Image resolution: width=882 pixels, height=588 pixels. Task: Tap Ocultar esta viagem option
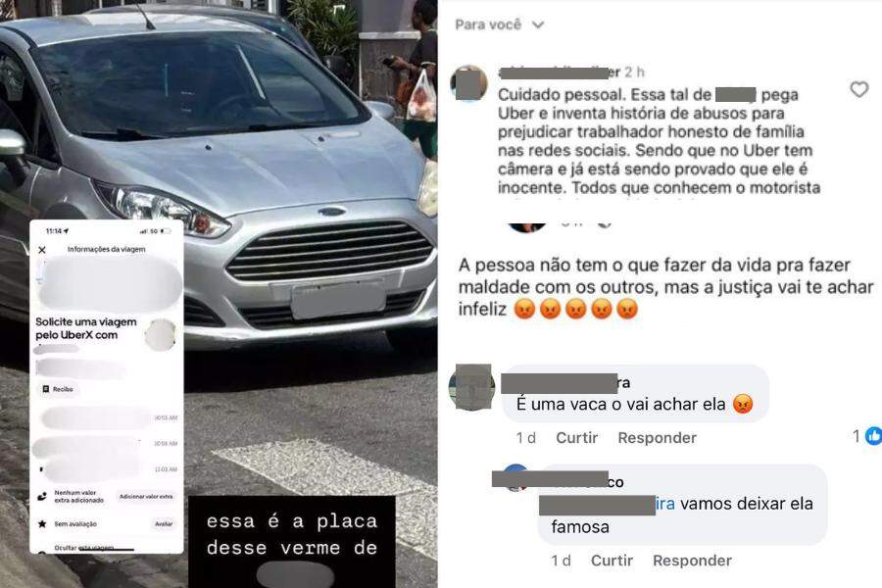(x=84, y=548)
